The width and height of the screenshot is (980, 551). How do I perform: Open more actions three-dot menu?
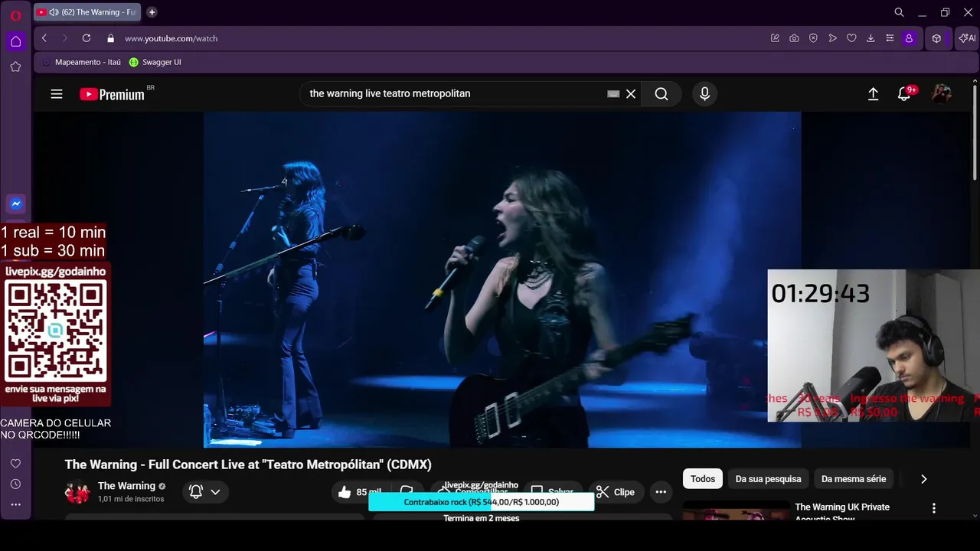661,492
